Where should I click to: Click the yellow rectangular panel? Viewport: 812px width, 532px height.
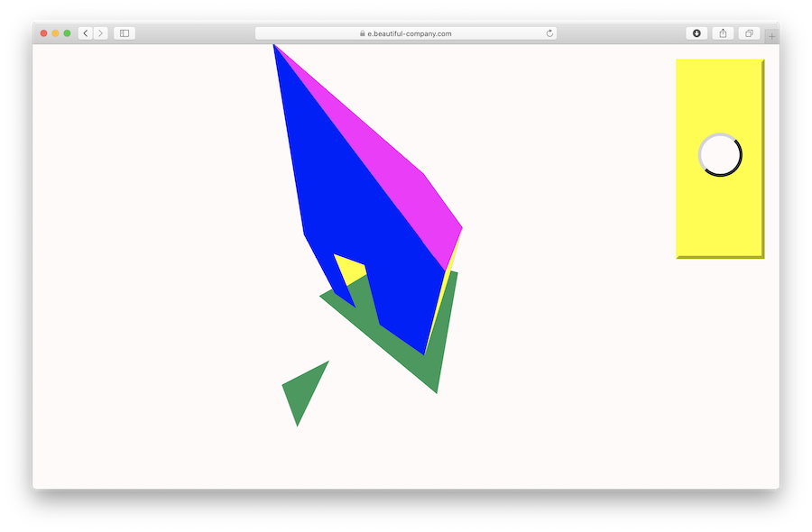pyautogui.click(x=720, y=159)
